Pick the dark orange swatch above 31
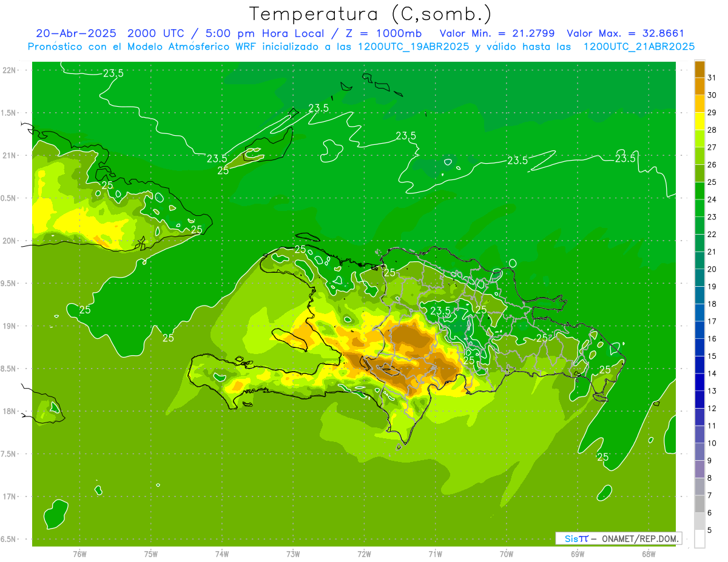The width and height of the screenshot is (728, 562). [x=699, y=69]
